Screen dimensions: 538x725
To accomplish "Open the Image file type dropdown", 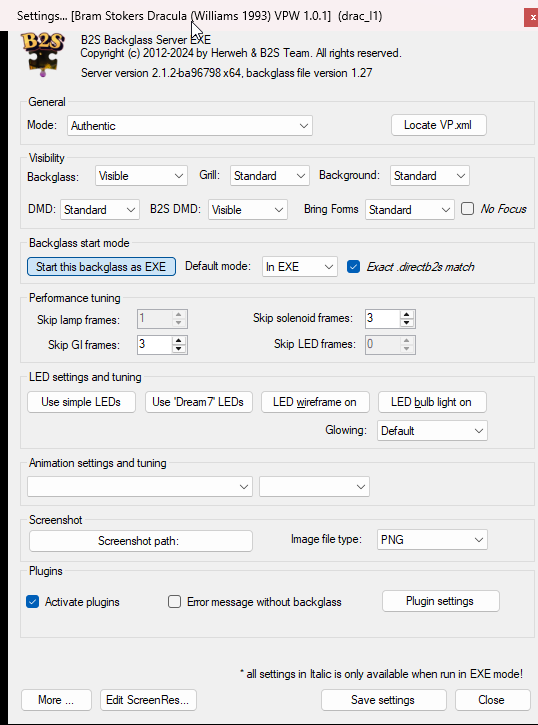I will click(x=432, y=540).
